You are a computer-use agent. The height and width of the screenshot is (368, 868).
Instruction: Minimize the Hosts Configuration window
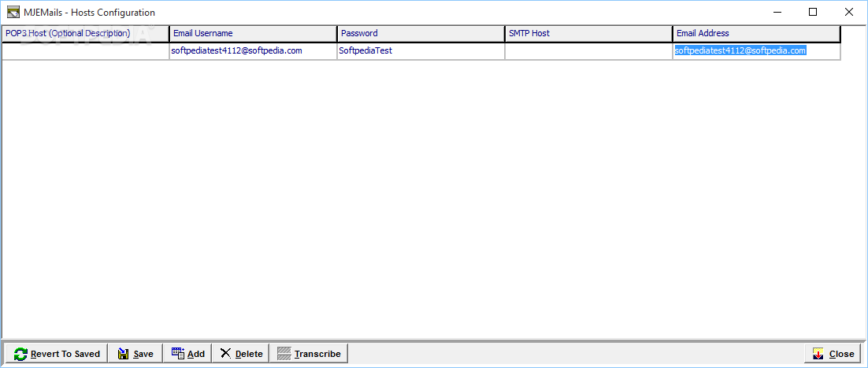point(777,12)
